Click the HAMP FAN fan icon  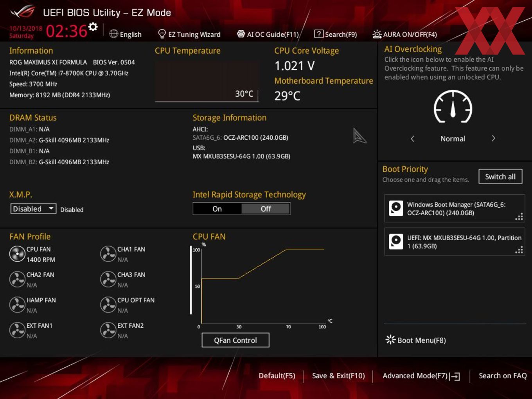[x=17, y=305]
